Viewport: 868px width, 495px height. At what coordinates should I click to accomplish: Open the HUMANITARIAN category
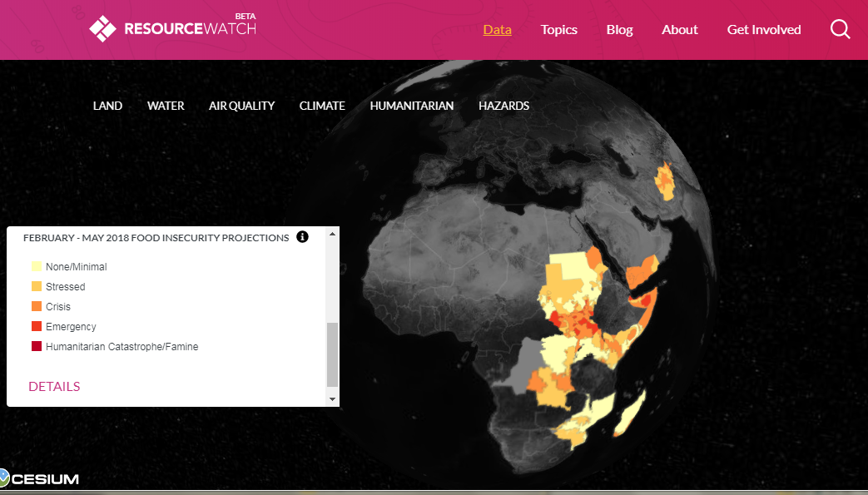(x=411, y=106)
